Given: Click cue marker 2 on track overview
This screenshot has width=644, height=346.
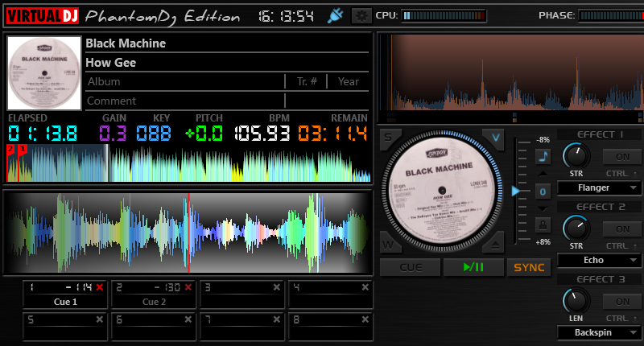Looking at the screenshot, I should [x=10, y=149].
